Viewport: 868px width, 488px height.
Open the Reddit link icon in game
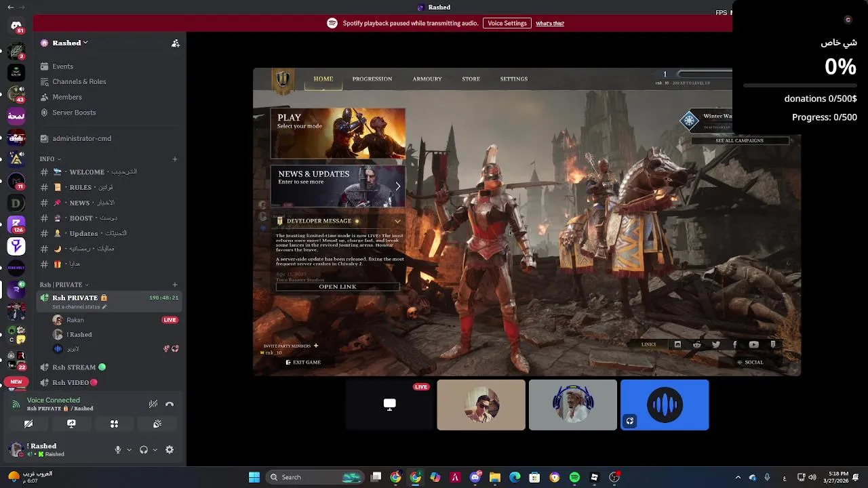[697, 344]
